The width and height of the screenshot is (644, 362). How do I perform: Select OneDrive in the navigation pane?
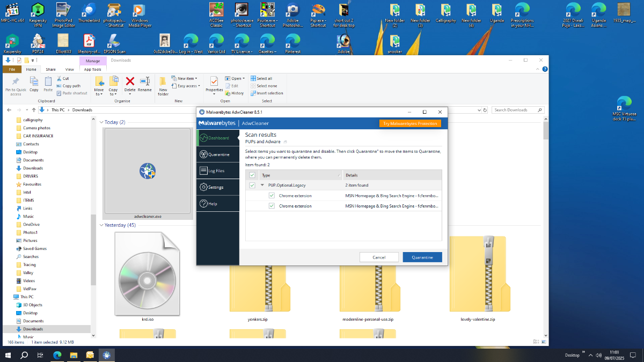pos(31,224)
